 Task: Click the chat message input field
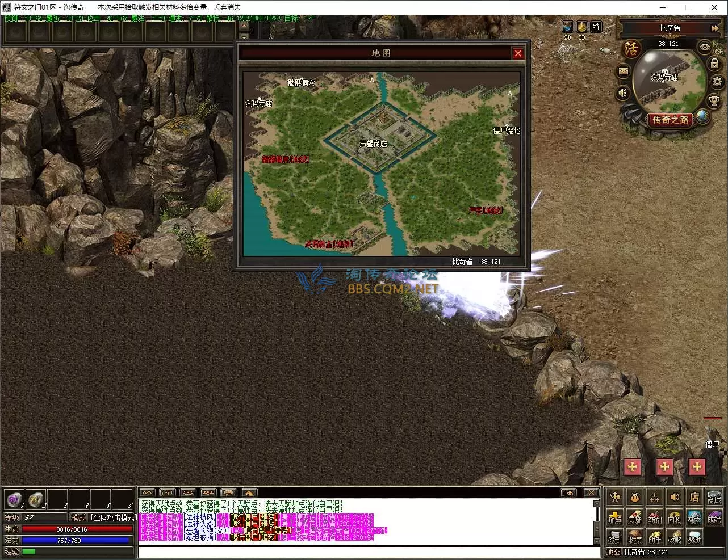click(x=368, y=551)
